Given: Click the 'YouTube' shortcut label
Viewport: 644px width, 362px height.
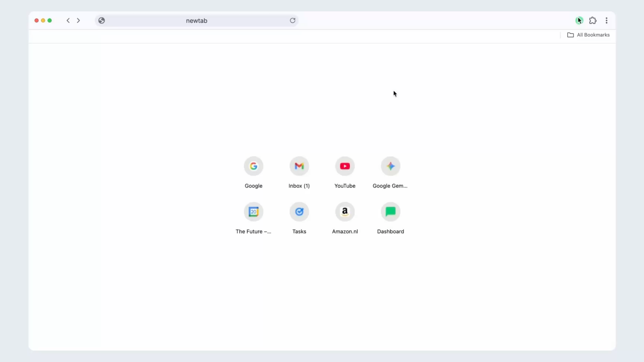Looking at the screenshot, I should point(345,186).
